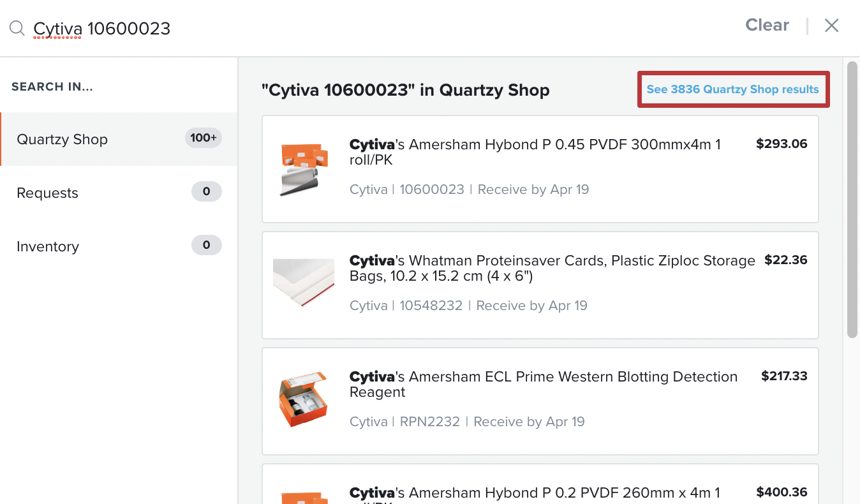Click the $217.33 price
The width and height of the screenshot is (860, 504).
(784, 376)
